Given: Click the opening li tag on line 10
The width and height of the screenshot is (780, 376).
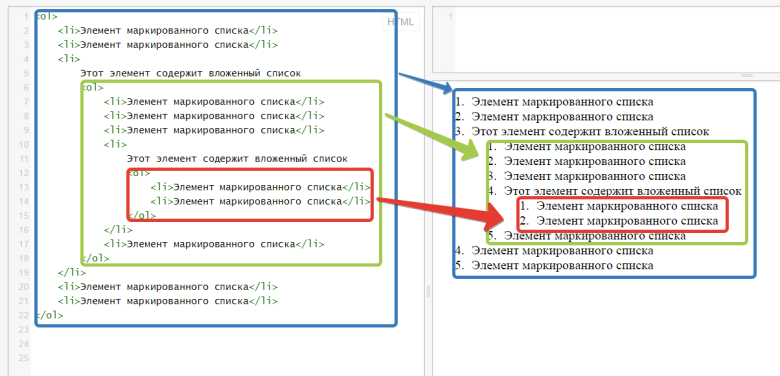Looking at the screenshot, I should tap(115, 145).
